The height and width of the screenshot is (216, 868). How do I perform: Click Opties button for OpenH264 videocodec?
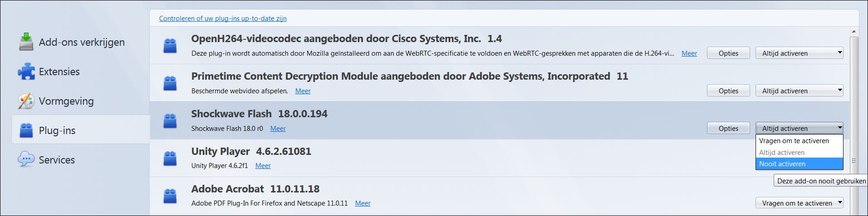click(728, 53)
